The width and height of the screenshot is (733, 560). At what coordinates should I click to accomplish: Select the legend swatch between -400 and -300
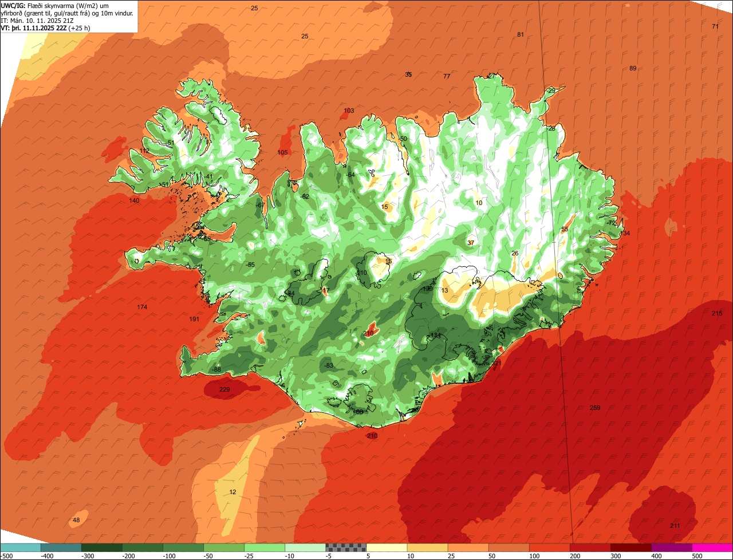click(61, 547)
